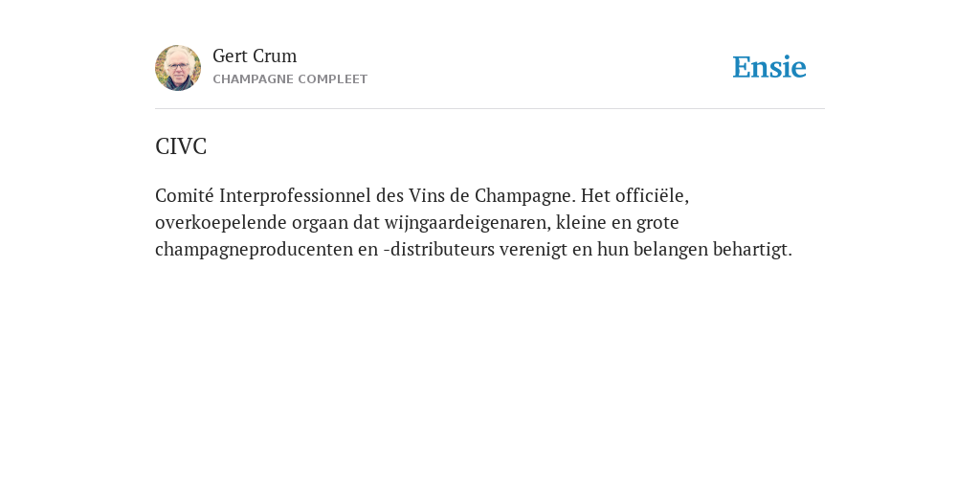Click the CIVC heading
This screenshot has width=980, height=490.
click(x=181, y=146)
